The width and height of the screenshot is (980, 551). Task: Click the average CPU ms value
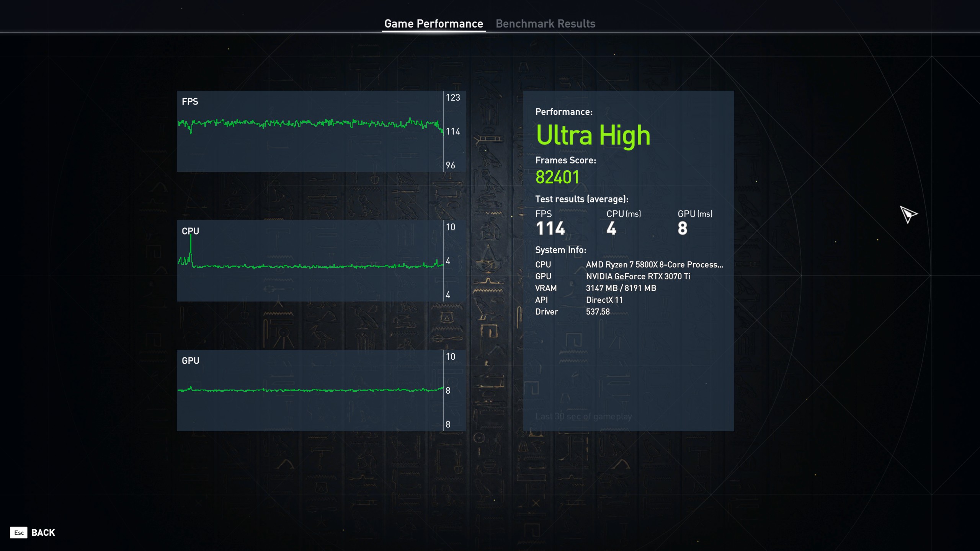pyautogui.click(x=611, y=228)
